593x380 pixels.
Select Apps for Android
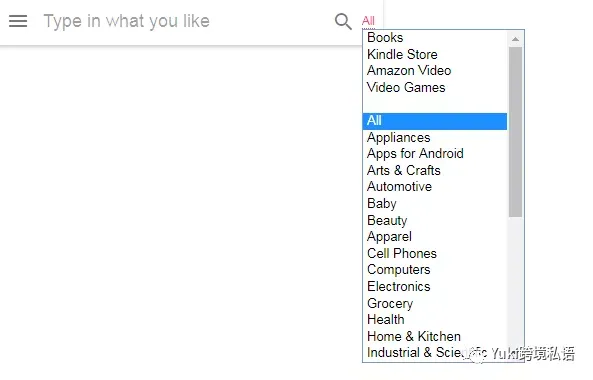coord(435,154)
